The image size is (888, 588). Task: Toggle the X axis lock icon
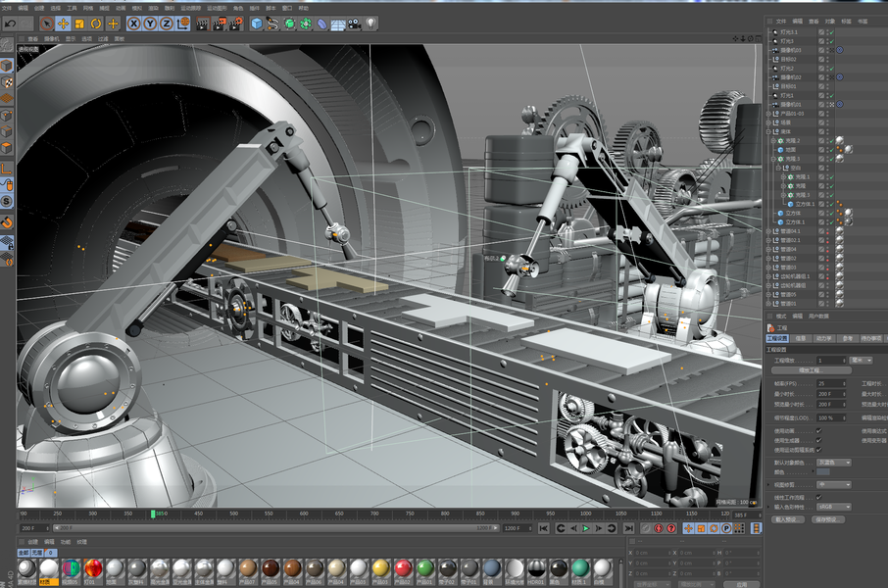click(134, 23)
